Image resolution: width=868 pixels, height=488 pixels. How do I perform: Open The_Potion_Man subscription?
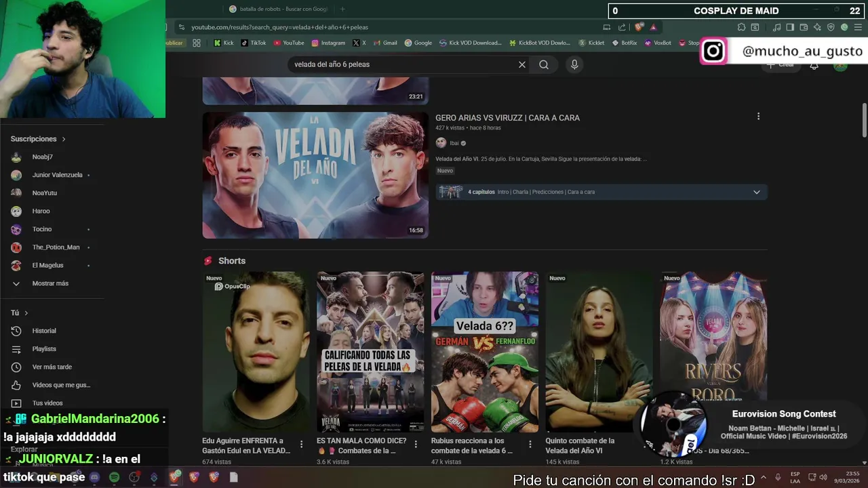tap(56, 247)
